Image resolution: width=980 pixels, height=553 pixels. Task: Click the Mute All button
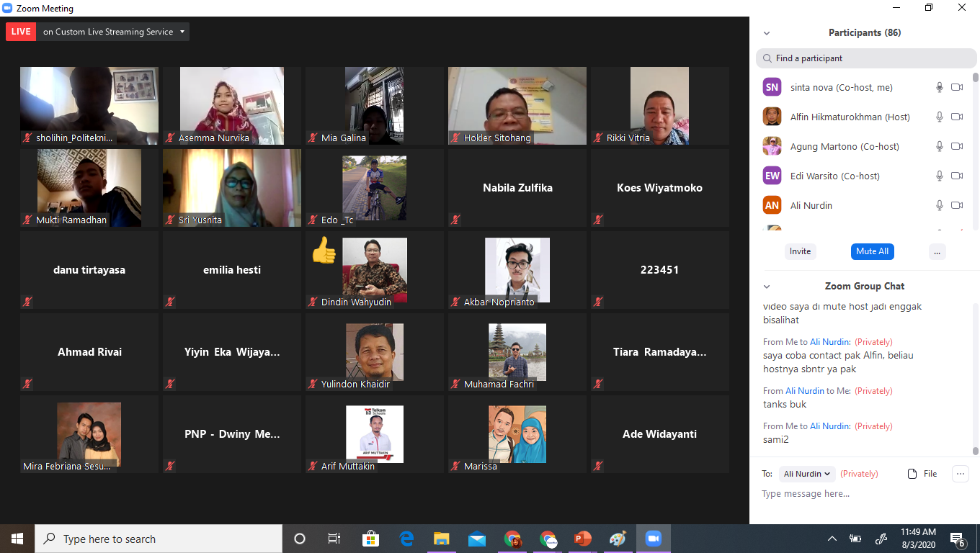coord(872,251)
